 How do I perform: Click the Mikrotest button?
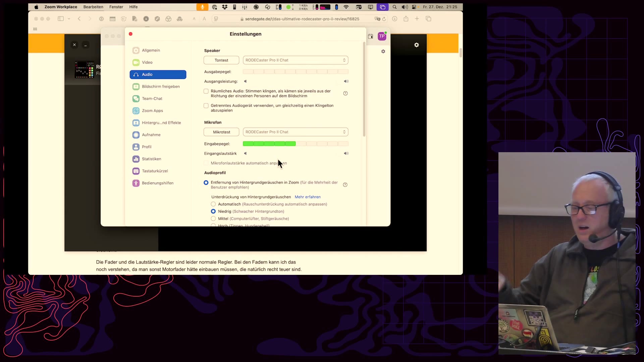[221, 132]
